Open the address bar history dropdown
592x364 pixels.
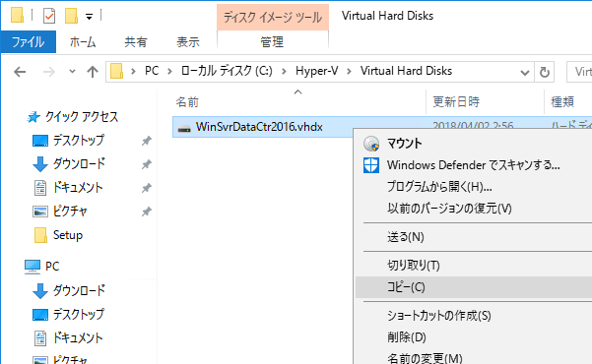(x=524, y=72)
